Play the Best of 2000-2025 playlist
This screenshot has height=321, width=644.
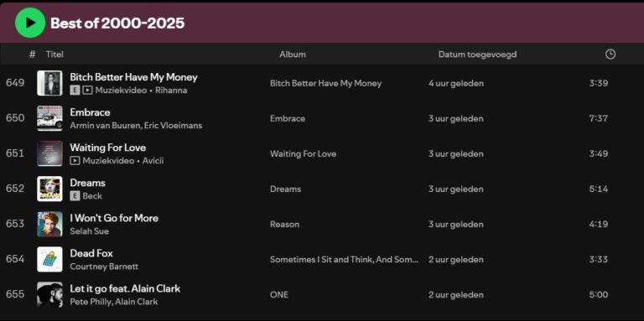pos(30,23)
